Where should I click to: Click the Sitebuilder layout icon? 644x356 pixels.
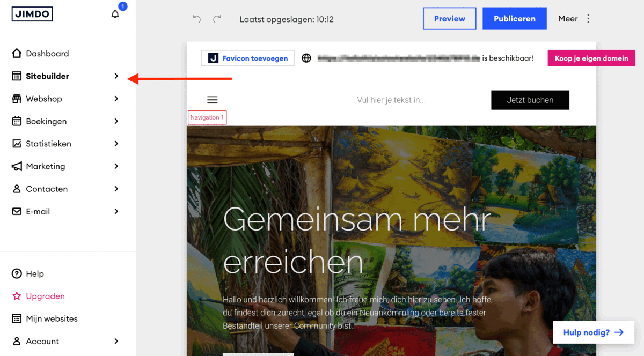(x=17, y=76)
